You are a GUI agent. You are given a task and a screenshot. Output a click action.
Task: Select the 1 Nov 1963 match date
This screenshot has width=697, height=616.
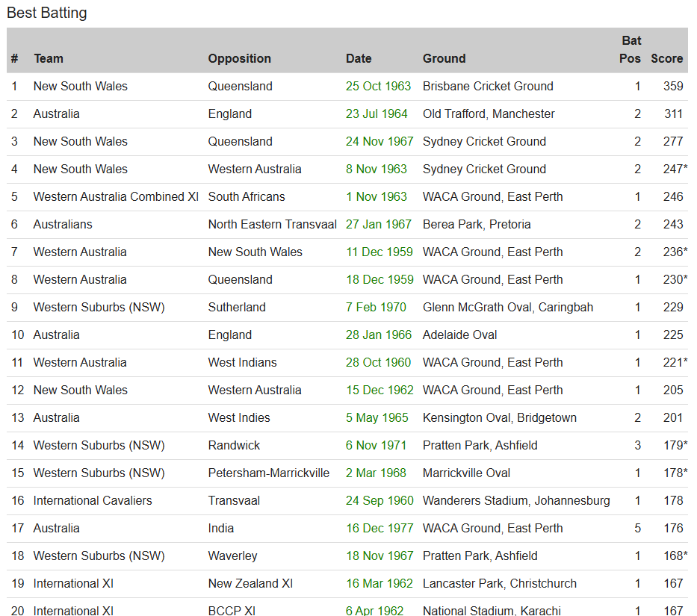376,196
